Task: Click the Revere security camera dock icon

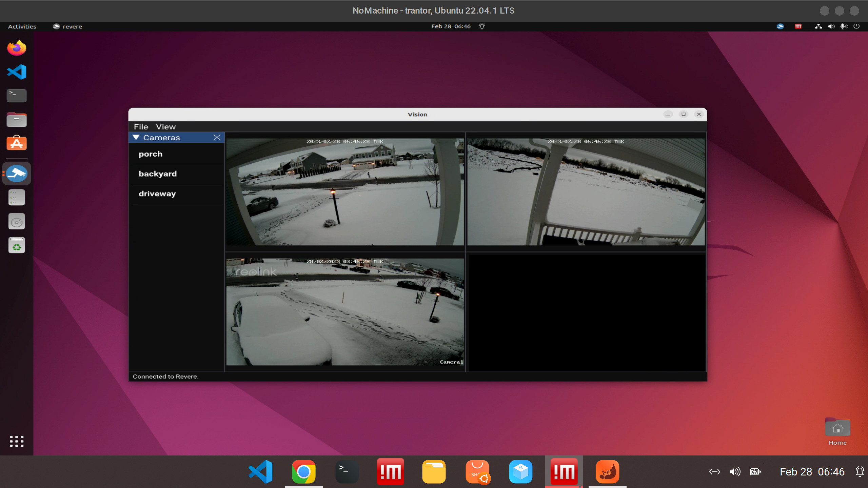Action: [x=17, y=174]
